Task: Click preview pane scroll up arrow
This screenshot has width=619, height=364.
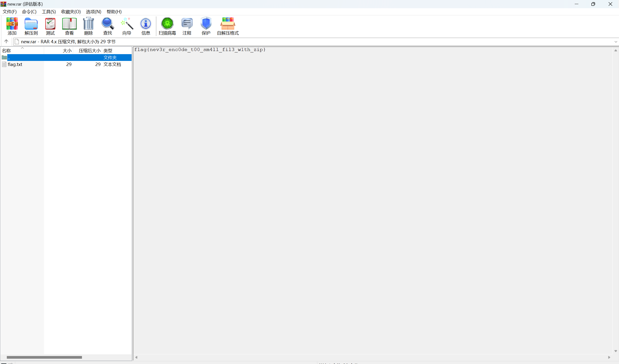Action: click(x=616, y=50)
